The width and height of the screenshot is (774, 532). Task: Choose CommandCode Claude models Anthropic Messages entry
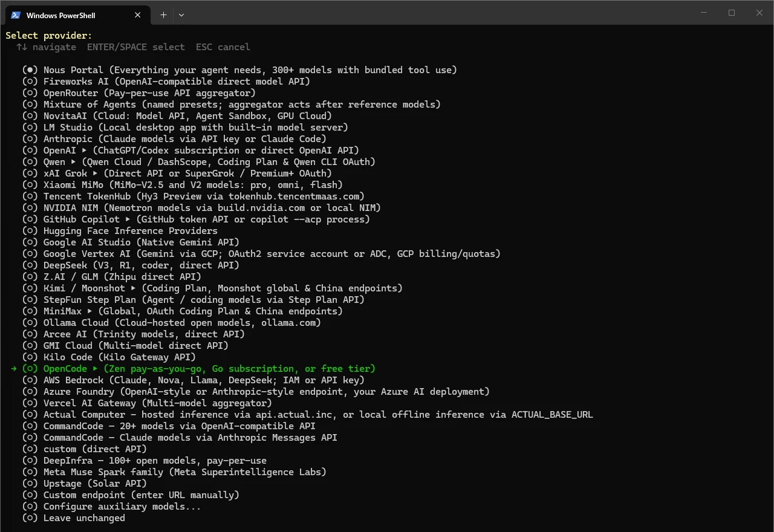tap(180, 438)
